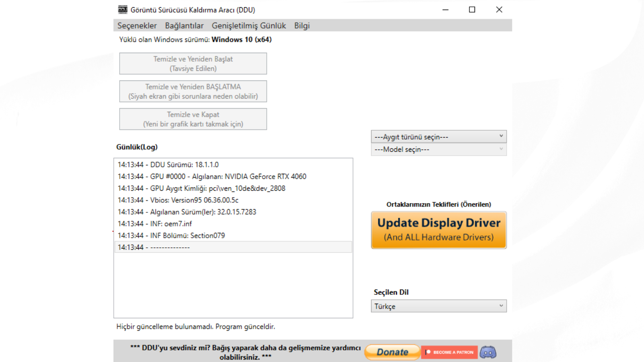
Task: Open the Bağlantılar menu
Action: point(184,26)
